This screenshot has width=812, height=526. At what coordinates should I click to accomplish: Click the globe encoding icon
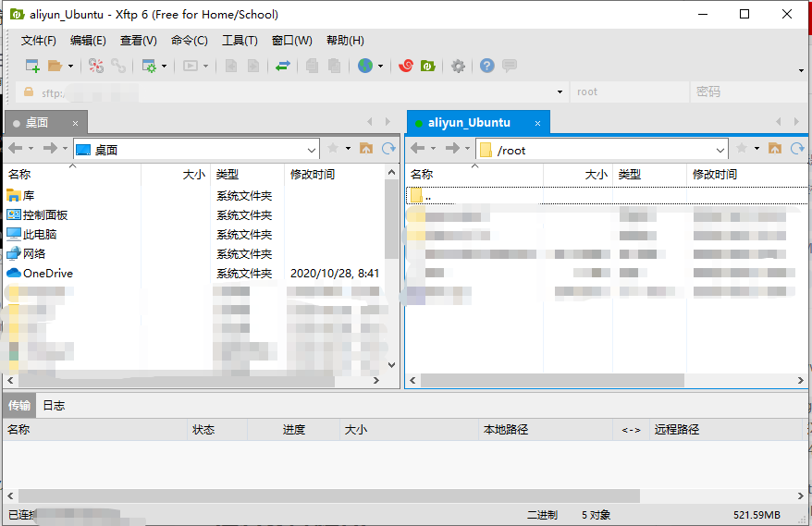tap(365, 66)
